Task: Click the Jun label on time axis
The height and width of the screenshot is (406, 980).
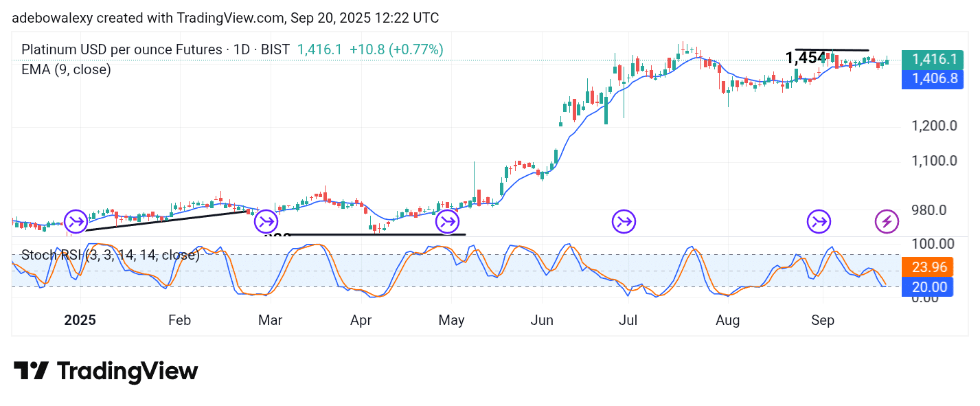Action: 543,321
